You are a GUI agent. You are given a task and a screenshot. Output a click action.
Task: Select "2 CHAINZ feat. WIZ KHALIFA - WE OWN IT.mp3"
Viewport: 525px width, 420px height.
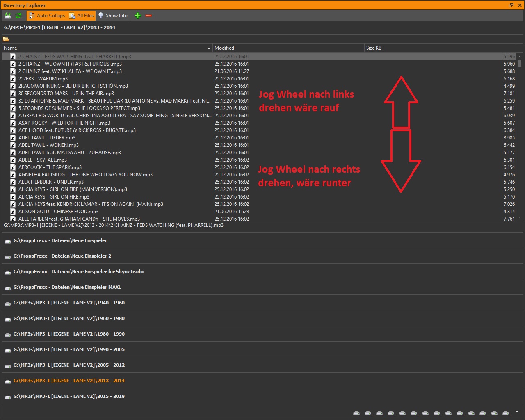point(259,71)
